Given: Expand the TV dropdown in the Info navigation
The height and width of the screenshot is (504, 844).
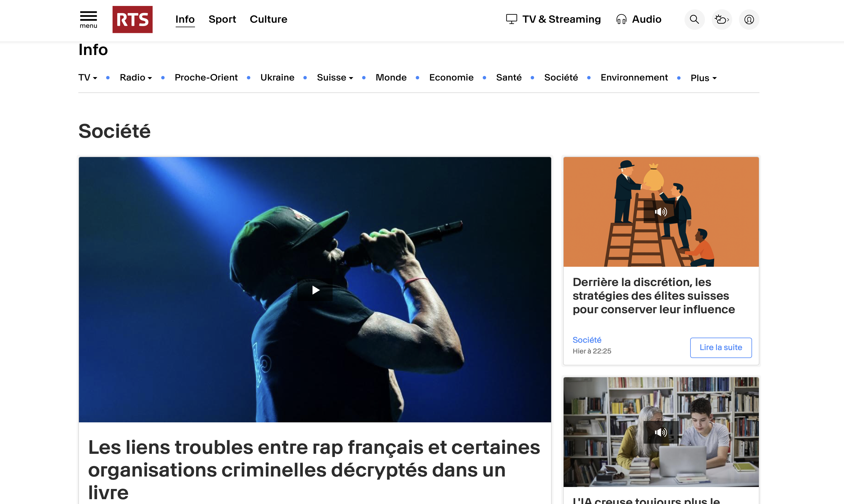Looking at the screenshot, I should pos(88,77).
